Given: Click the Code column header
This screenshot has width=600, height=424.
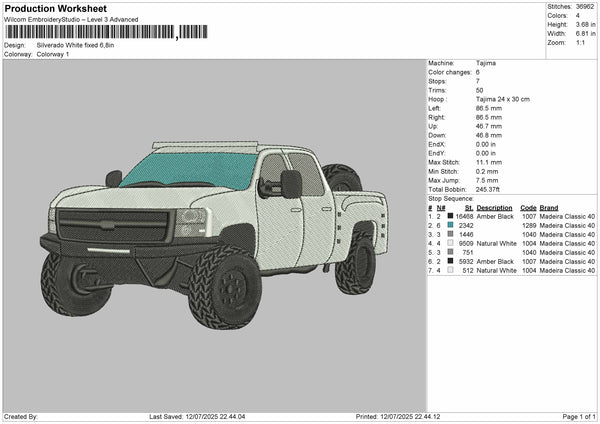Looking at the screenshot, I should tap(528, 207).
